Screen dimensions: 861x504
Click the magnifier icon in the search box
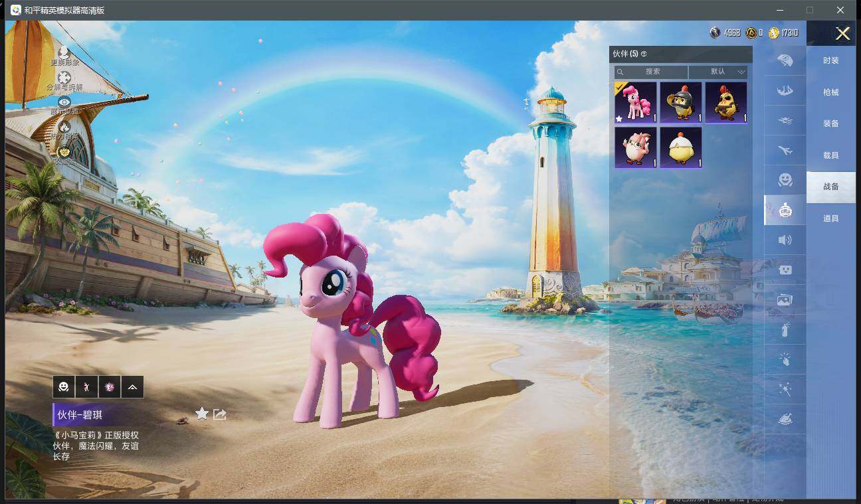pos(621,72)
